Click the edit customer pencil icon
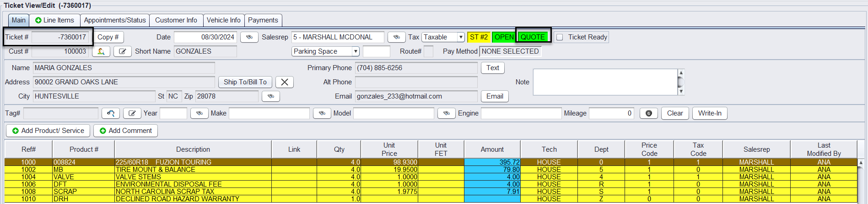The width and height of the screenshot is (868, 204). [123, 51]
